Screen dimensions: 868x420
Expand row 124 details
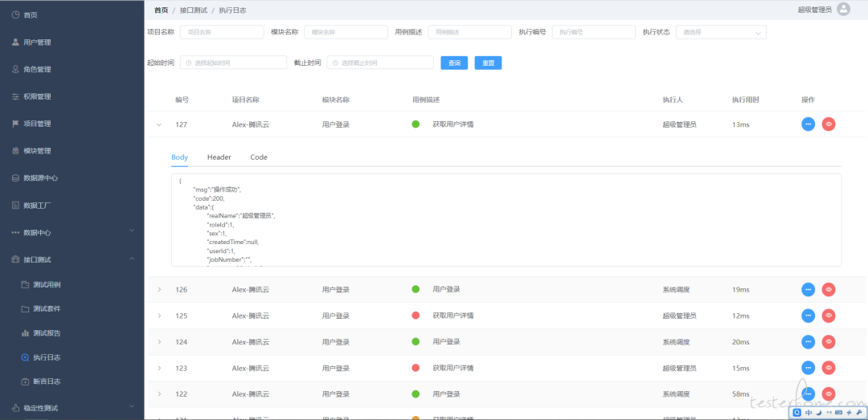[159, 342]
